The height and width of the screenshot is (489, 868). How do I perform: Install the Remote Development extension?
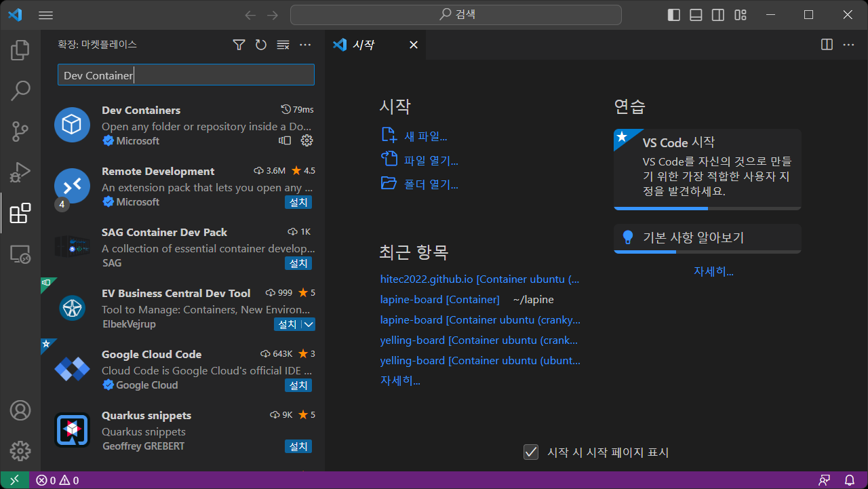pos(298,202)
